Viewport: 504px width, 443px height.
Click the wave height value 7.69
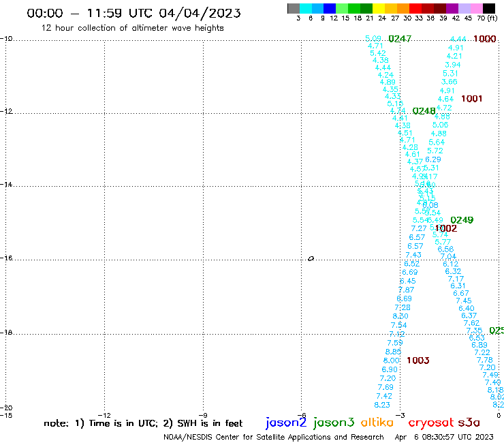pos(385,387)
